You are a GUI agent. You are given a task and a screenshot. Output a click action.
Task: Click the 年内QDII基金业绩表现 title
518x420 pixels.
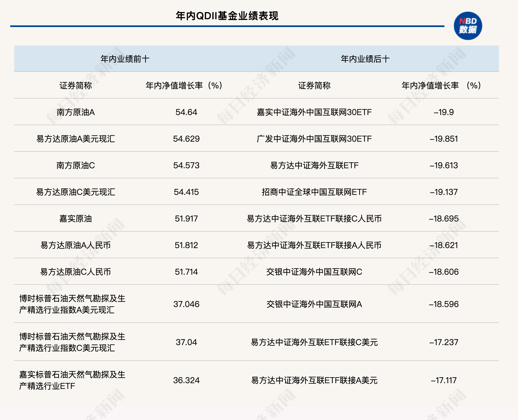[227, 16]
